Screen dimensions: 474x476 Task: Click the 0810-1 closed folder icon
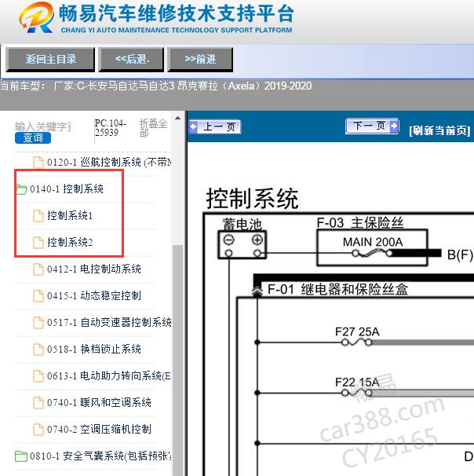pyautogui.click(x=21, y=456)
